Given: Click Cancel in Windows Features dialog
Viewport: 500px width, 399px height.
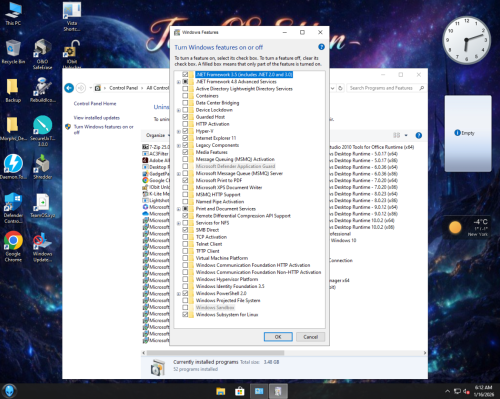Looking at the screenshot, I should tap(310, 337).
